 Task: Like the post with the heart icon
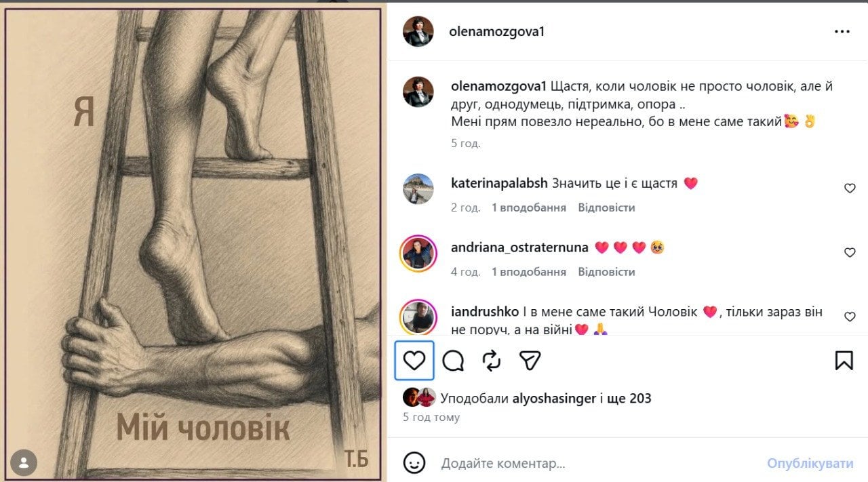[x=414, y=360]
